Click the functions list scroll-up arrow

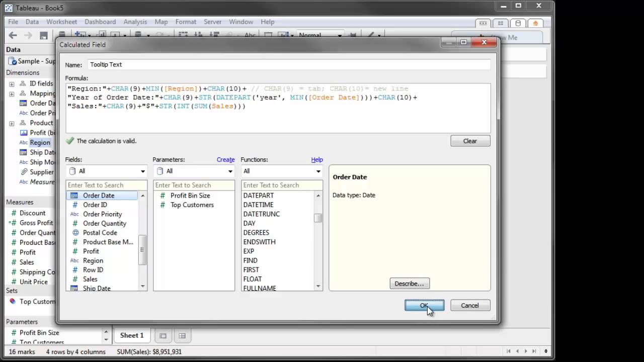tap(318, 195)
